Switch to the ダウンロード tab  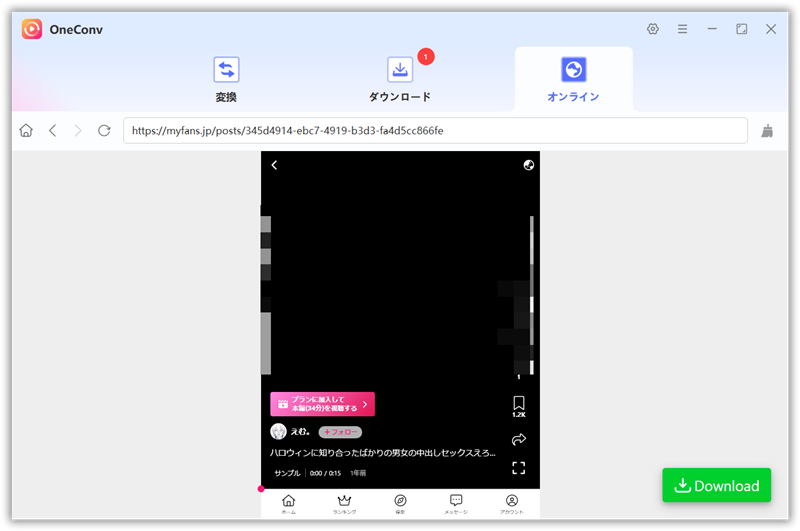pyautogui.click(x=400, y=80)
